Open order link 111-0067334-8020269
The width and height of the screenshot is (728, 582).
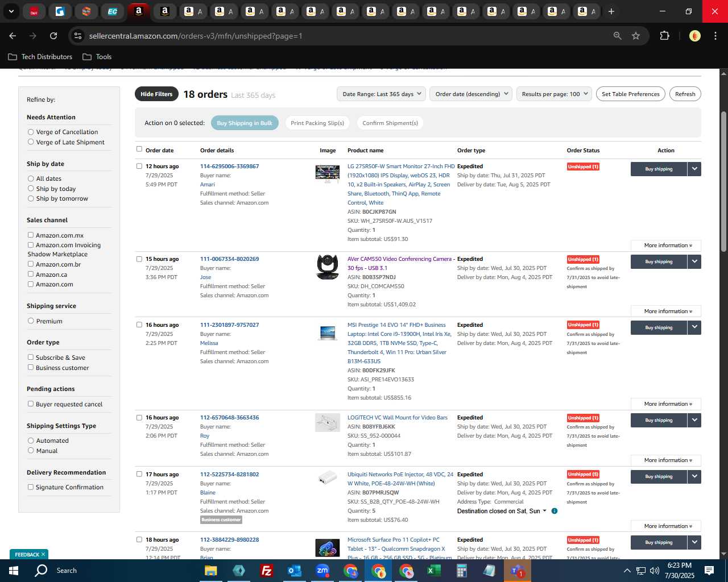229,259
